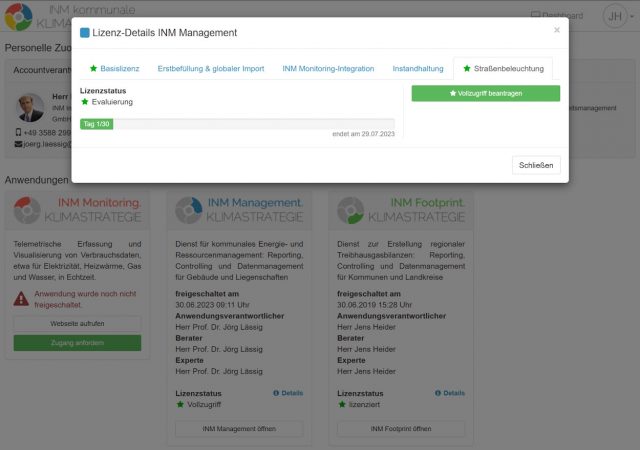Screen dimensions: 640x450
Task: Click the Tag 1/30 evaluation progress bar
Action: [237, 124]
